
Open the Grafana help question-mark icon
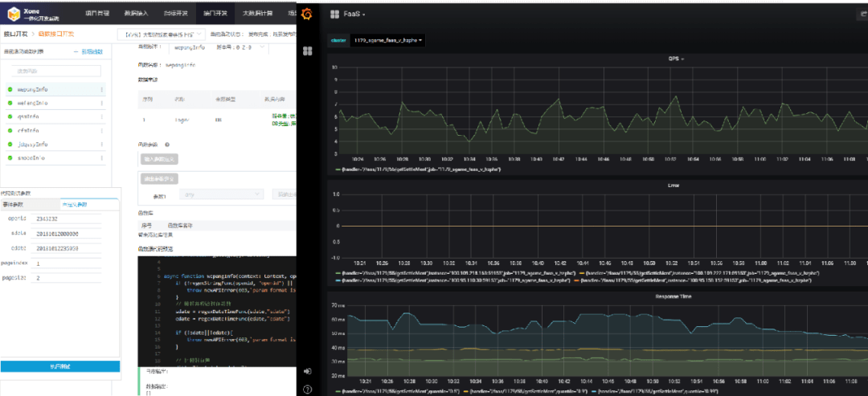[307, 389]
